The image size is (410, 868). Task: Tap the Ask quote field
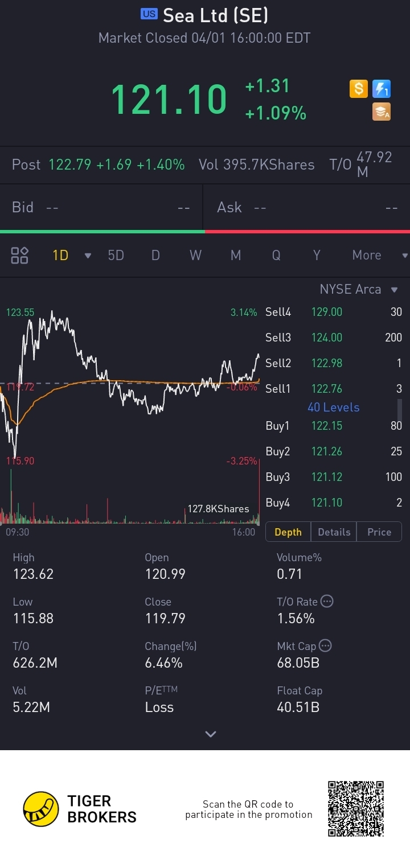[x=307, y=207]
